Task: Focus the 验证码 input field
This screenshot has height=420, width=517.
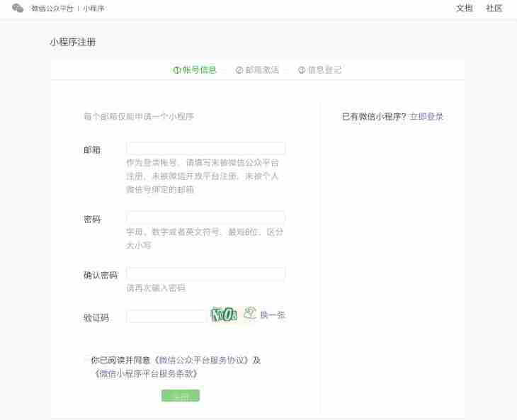Action: 166,317
